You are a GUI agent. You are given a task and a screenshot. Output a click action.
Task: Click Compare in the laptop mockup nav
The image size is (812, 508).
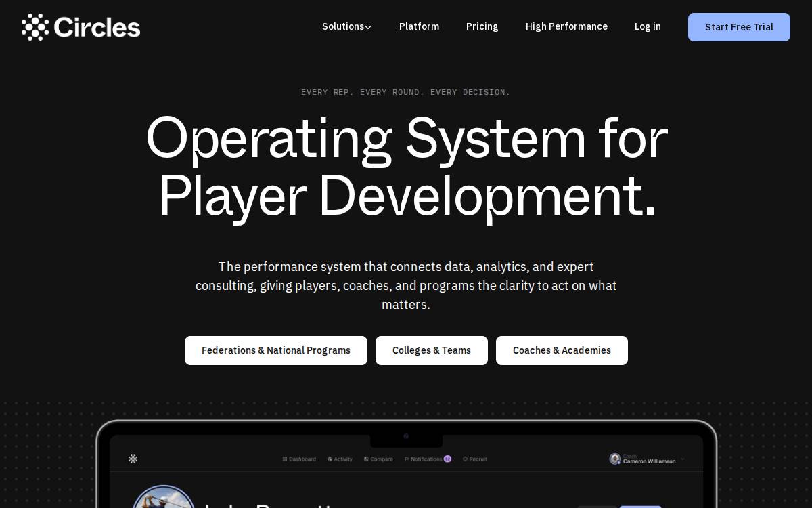tap(378, 459)
